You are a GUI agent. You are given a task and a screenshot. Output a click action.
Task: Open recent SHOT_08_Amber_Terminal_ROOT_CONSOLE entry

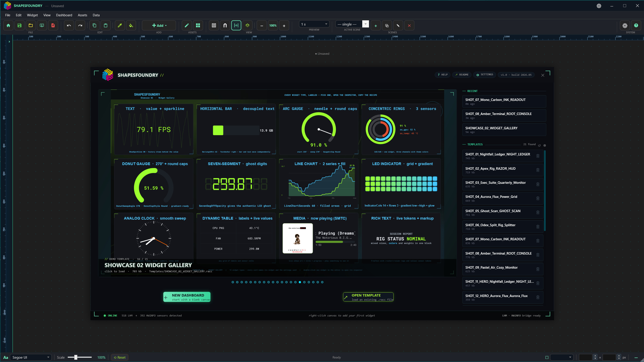504,116
